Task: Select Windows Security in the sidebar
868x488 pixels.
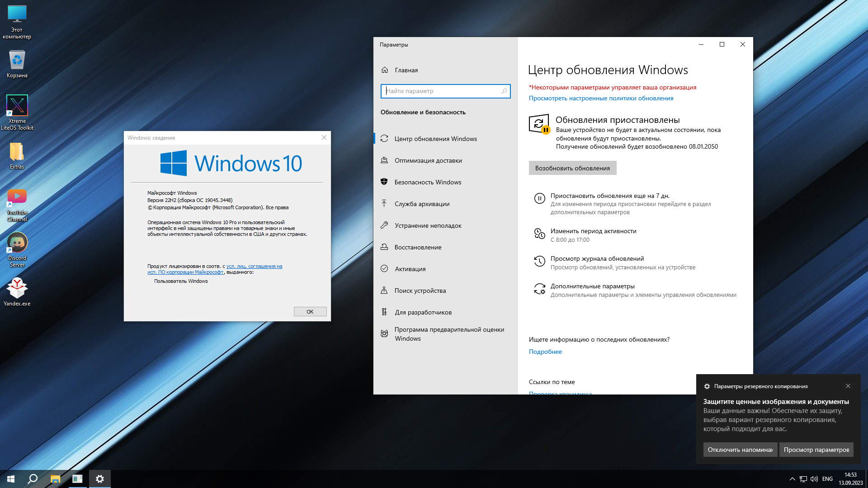Action: click(428, 182)
